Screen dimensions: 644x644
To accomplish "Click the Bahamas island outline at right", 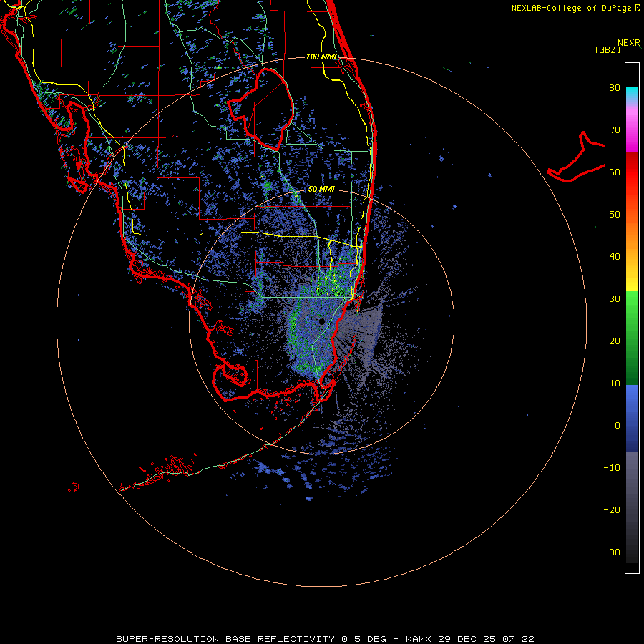I will [576, 157].
